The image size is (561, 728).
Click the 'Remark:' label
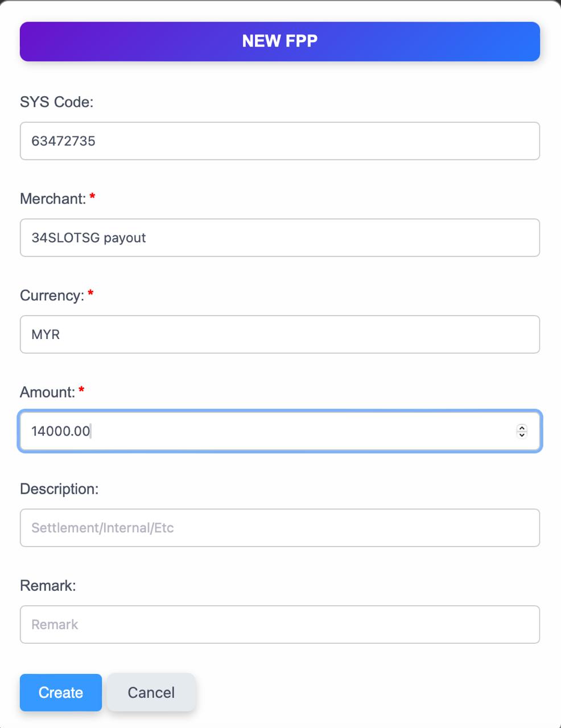tap(48, 585)
